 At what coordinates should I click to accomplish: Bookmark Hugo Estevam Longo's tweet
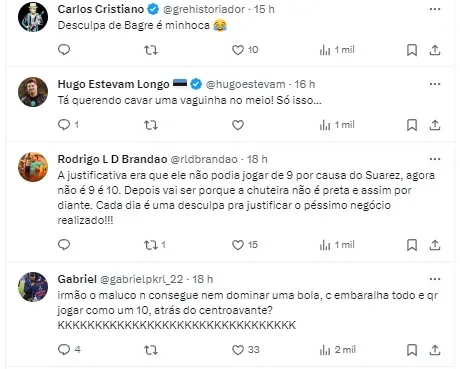tap(412, 125)
